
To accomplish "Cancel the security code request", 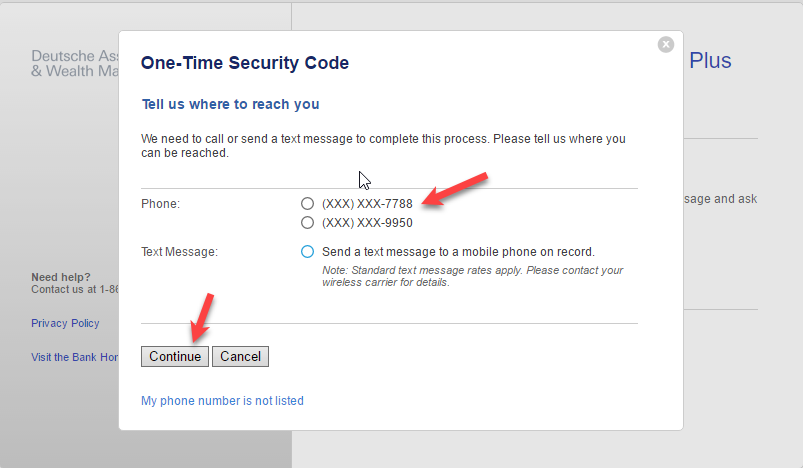I will pos(240,356).
